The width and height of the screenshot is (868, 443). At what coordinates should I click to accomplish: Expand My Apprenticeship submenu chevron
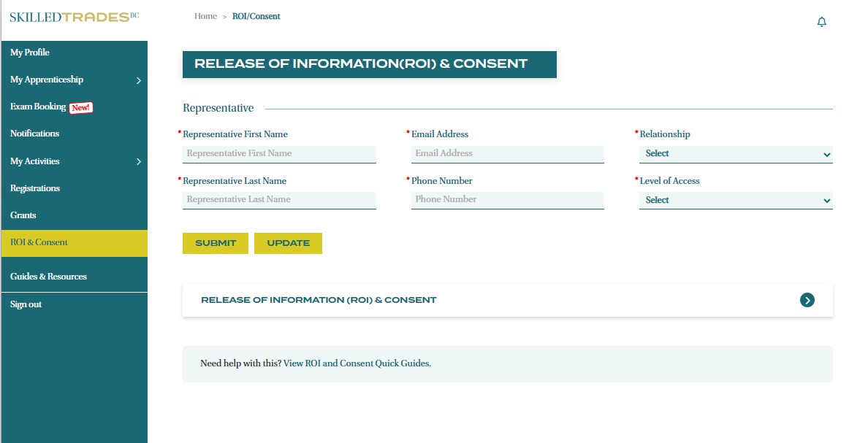138,80
